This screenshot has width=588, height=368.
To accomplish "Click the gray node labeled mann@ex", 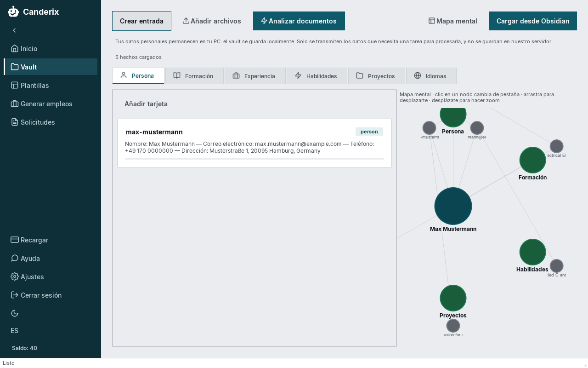I will pos(477,128).
